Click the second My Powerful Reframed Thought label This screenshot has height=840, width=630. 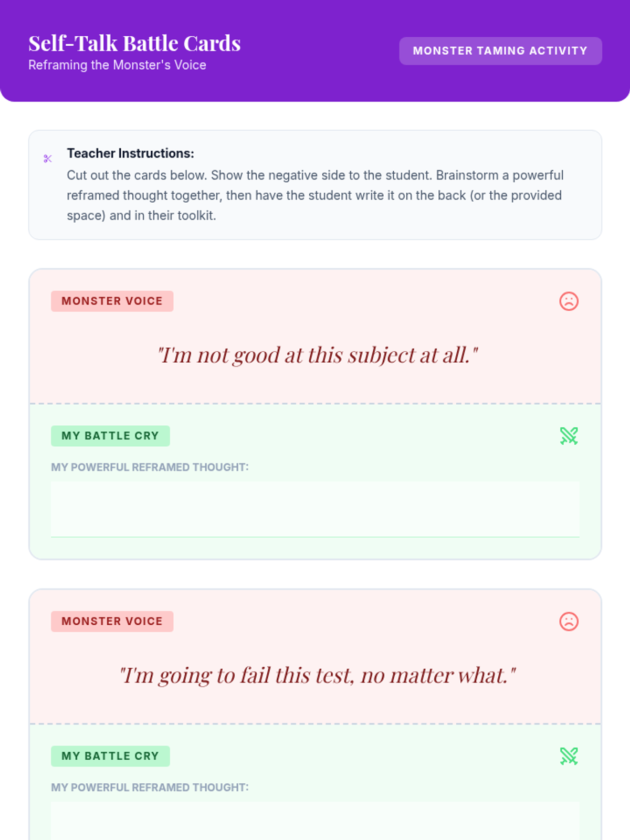tap(150, 787)
